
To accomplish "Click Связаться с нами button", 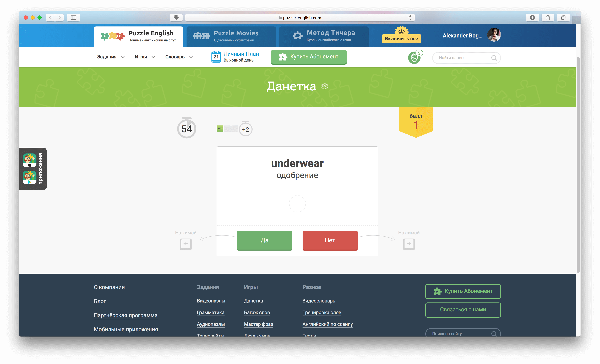I will (463, 310).
